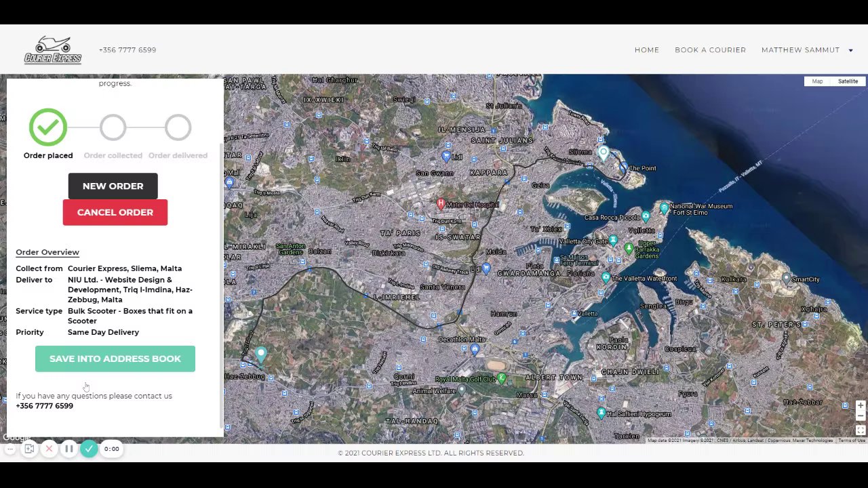
Task: Click the recorder add camera icon
Action: coord(29,449)
